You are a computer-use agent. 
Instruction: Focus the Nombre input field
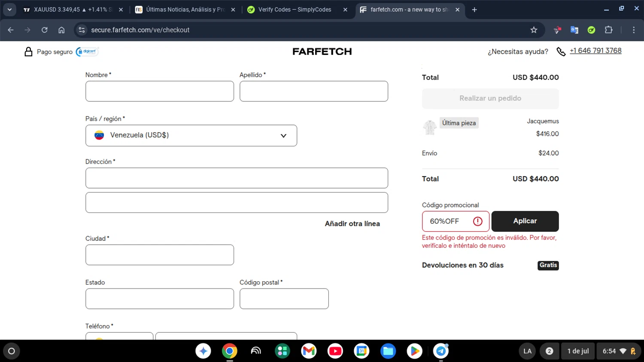[x=160, y=91]
